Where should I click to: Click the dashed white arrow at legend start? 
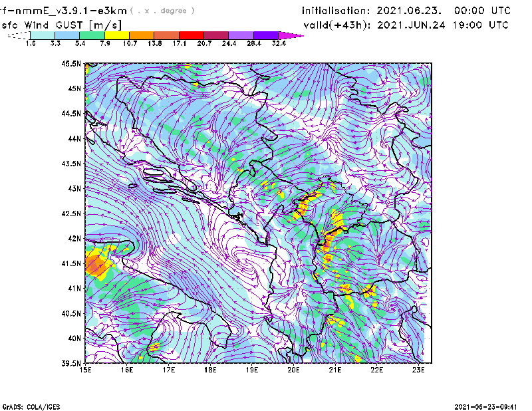(x=19, y=35)
